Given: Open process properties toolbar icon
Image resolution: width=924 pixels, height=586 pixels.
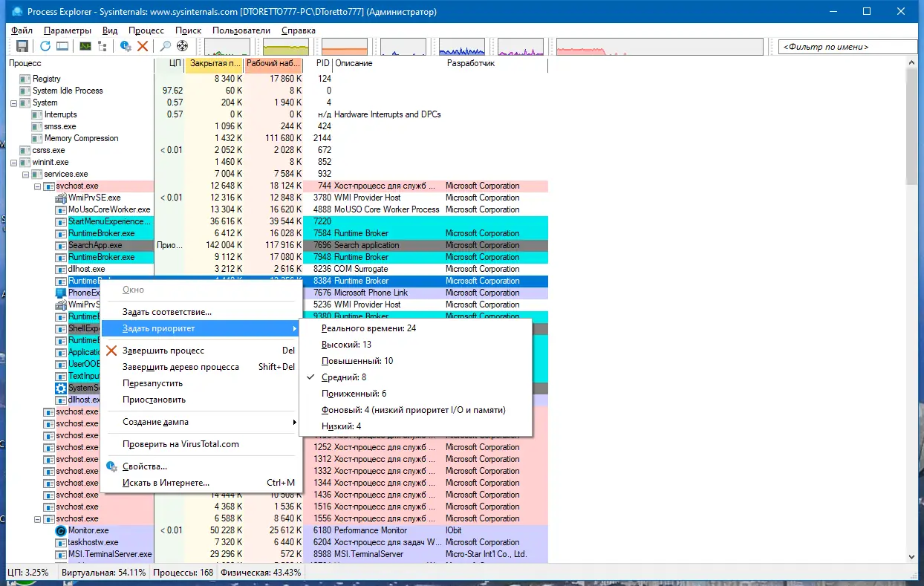Looking at the screenshot, I should [126, 46].
